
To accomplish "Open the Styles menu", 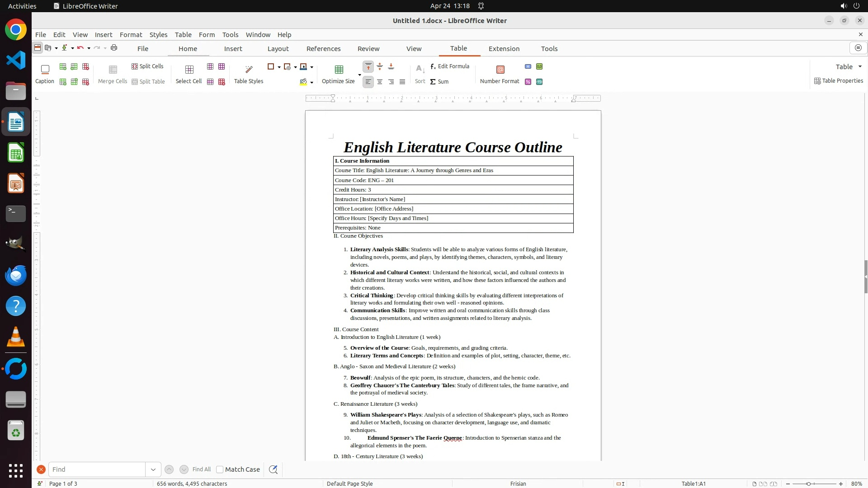I will point(158,35).
